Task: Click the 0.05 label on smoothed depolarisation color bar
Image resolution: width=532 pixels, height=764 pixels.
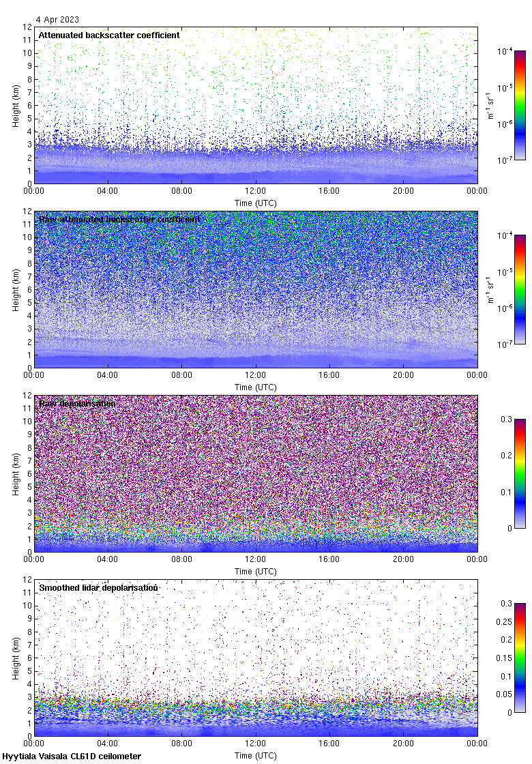Action: [504, 694]
